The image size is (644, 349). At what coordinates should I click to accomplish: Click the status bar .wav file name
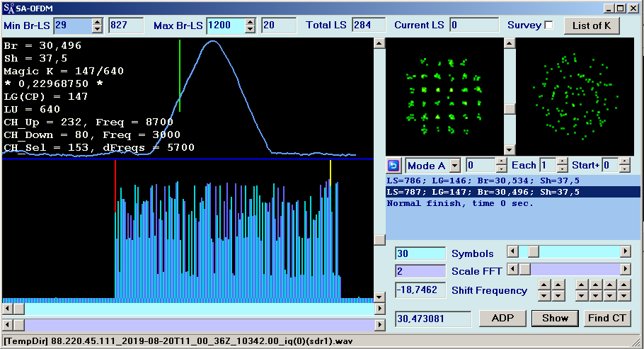coord(202,341)
